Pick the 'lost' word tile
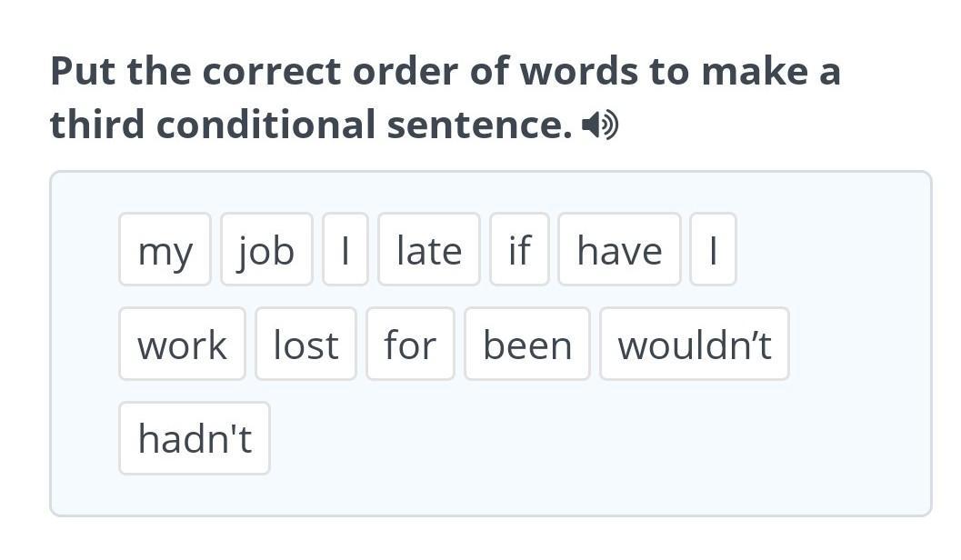The image size is (961, 560). point(305,344)
